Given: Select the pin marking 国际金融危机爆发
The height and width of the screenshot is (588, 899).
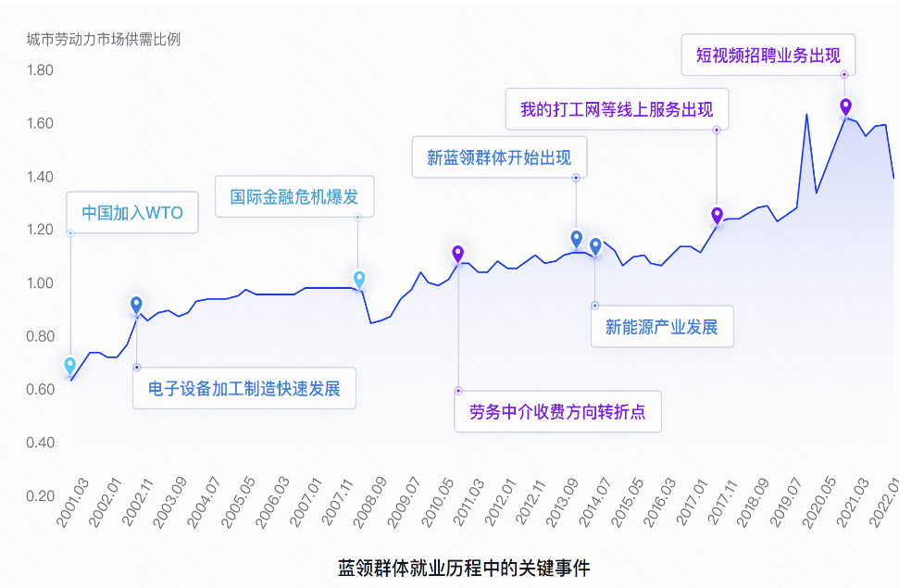Looking at the screenshot, I should tap(359, 280).
